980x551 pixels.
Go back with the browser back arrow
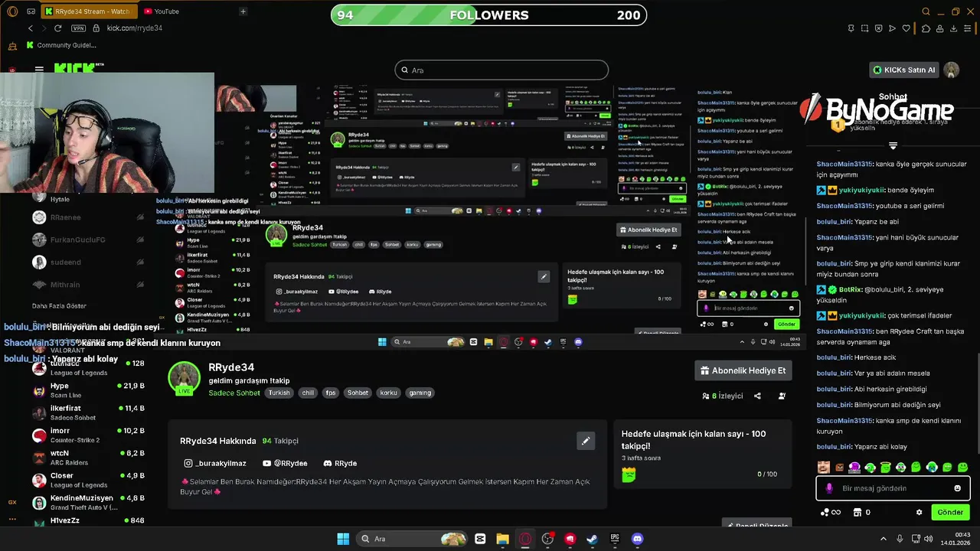tap(31, 28)
